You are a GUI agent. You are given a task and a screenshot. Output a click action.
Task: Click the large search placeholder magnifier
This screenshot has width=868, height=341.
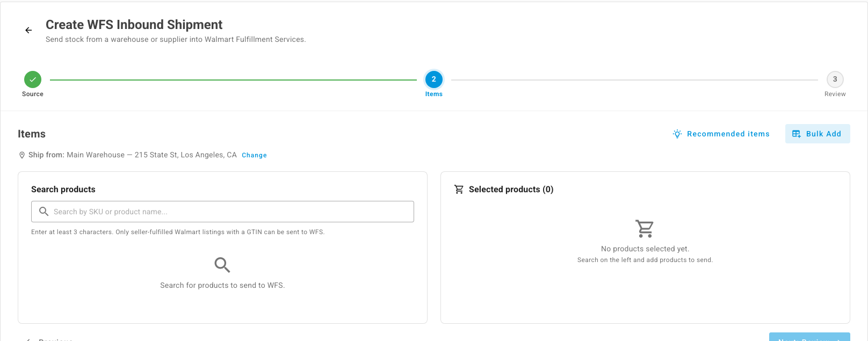point(222,265)
